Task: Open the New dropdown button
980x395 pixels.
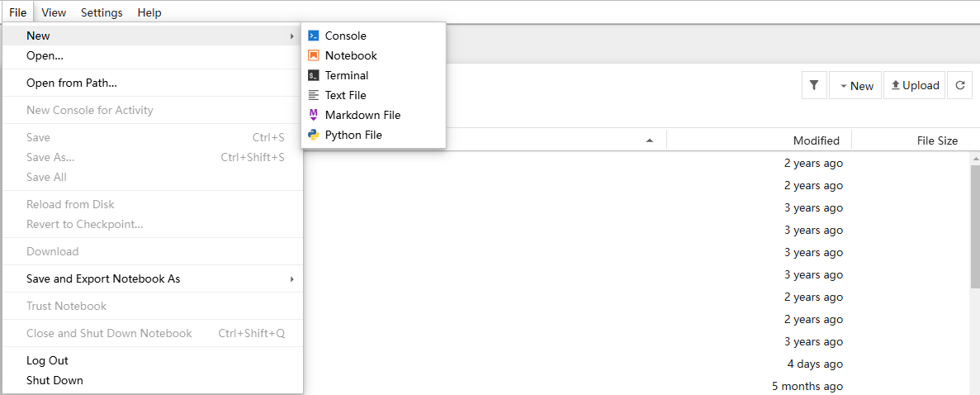Action: 855,85
